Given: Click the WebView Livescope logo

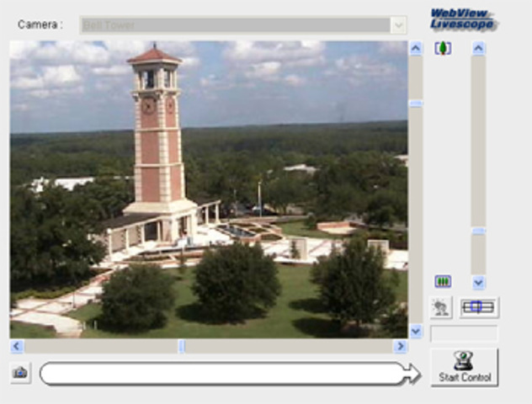Looking at the screenshot, I should (x=463, y=19).
